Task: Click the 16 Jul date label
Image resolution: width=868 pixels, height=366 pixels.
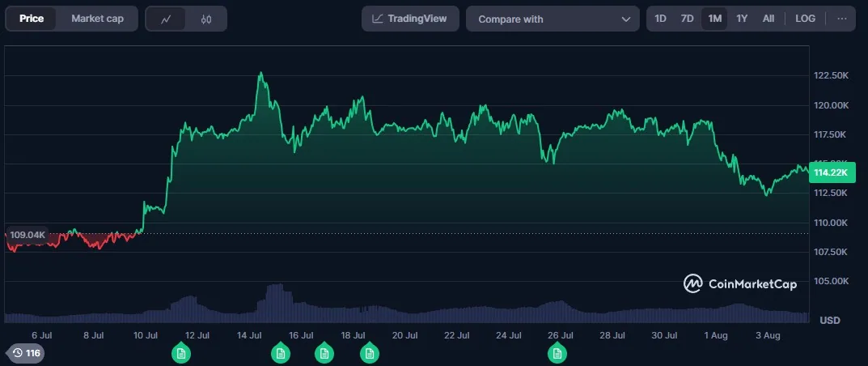Action: click(301, 335)
